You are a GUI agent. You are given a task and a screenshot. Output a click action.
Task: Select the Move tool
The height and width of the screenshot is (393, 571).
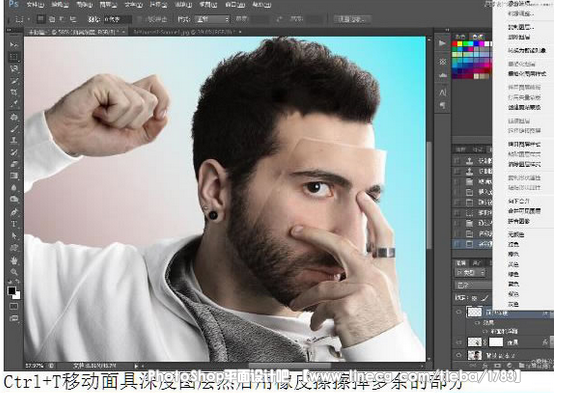14,45
